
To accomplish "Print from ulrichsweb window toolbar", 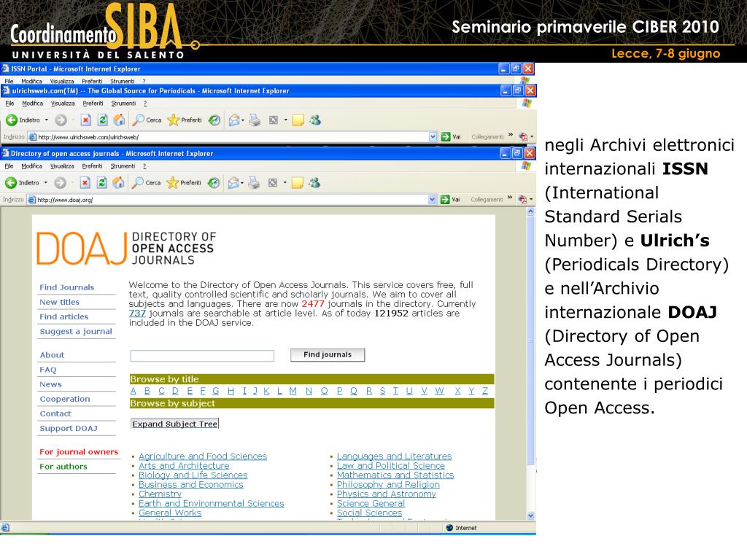I will (255, 120).
